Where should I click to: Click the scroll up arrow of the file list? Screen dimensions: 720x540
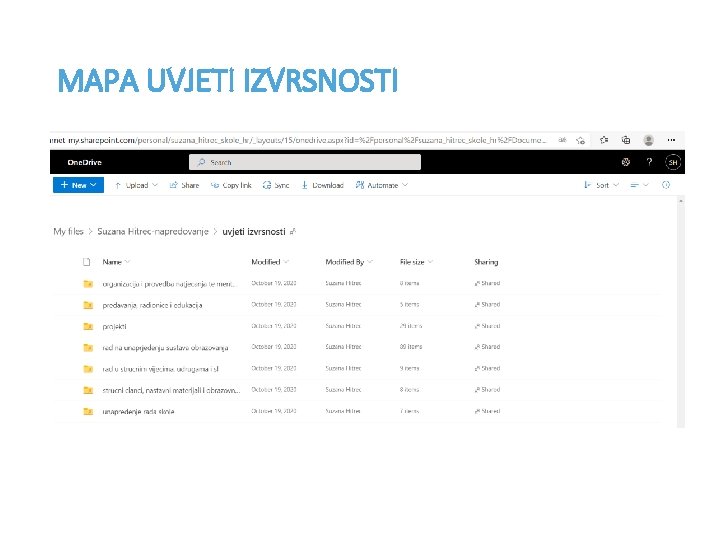click(681, 201)
